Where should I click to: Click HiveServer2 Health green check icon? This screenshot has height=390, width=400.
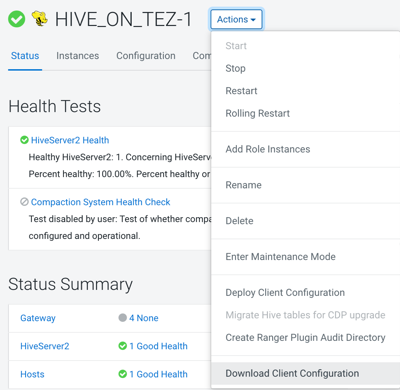tap(24, 140)
